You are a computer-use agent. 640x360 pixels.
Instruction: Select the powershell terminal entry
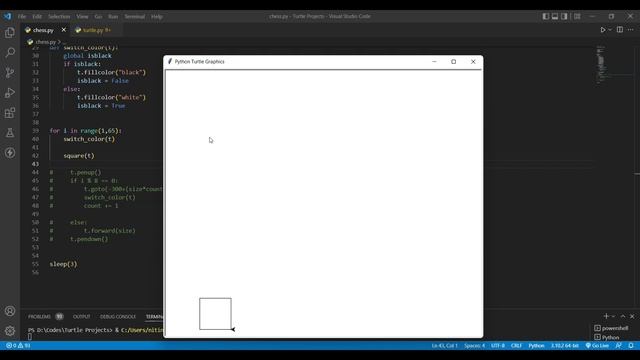click(611, 328)
